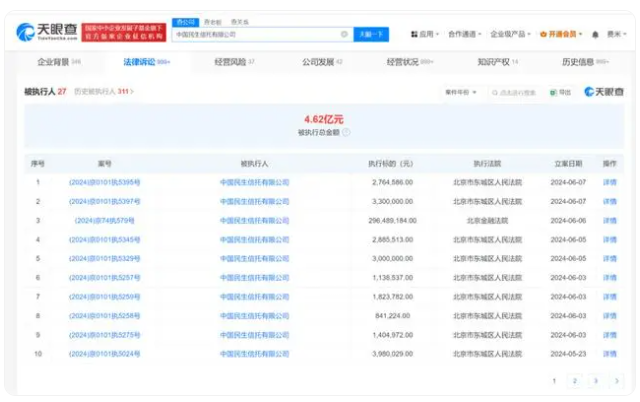Select the 查关系 search tab
640x402 pixels.
tap(240, 22)
